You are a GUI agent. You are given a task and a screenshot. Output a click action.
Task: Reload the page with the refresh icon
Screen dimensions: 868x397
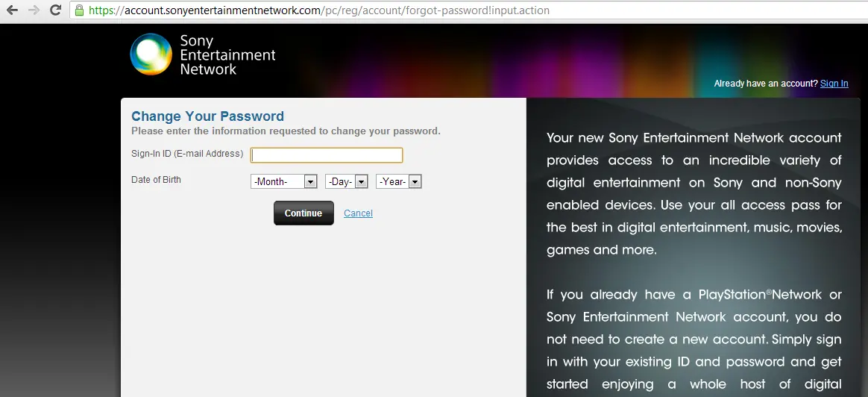pyautogui.click(x=54, y=10)
